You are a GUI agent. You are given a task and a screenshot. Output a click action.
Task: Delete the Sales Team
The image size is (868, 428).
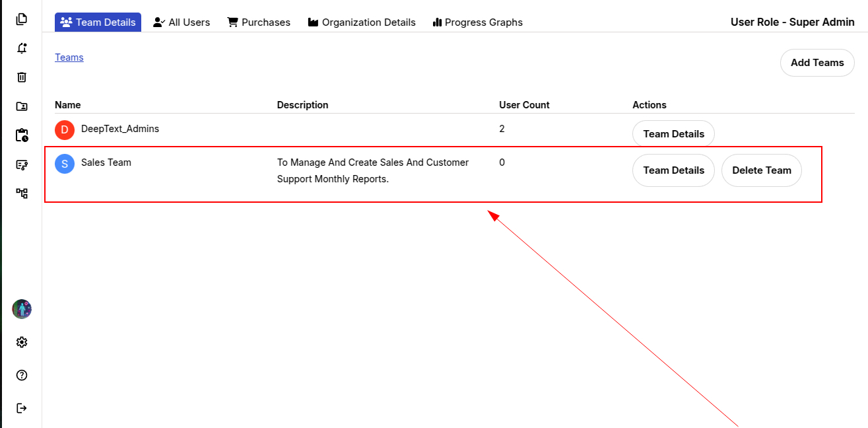(761, 170)
